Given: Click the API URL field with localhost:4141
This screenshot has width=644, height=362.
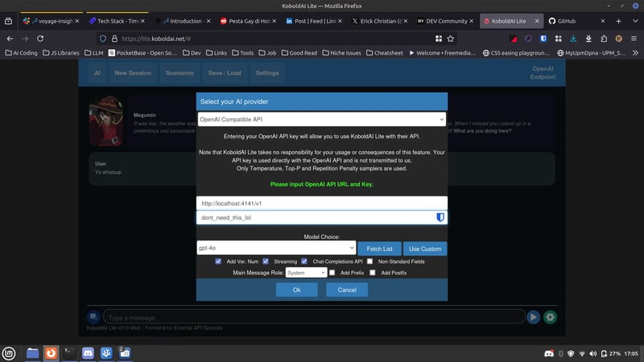Looking at the screenshot, I should tap(321, 204).
